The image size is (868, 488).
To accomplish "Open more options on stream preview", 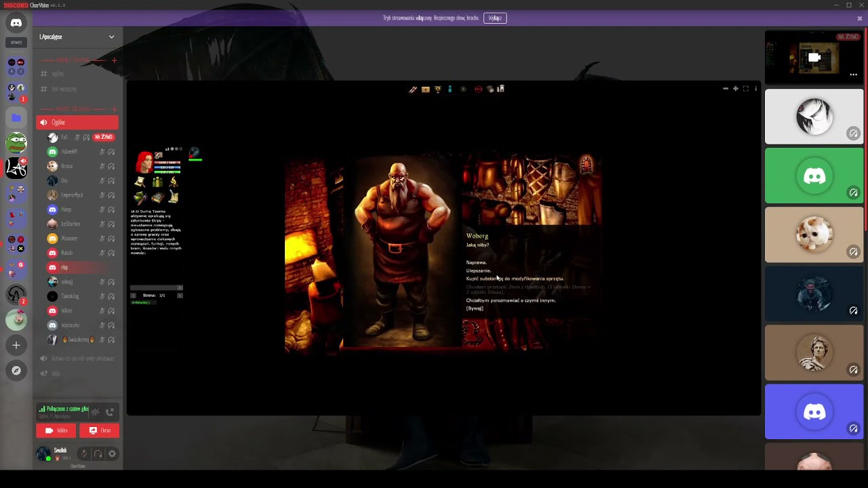I will 854,75.
